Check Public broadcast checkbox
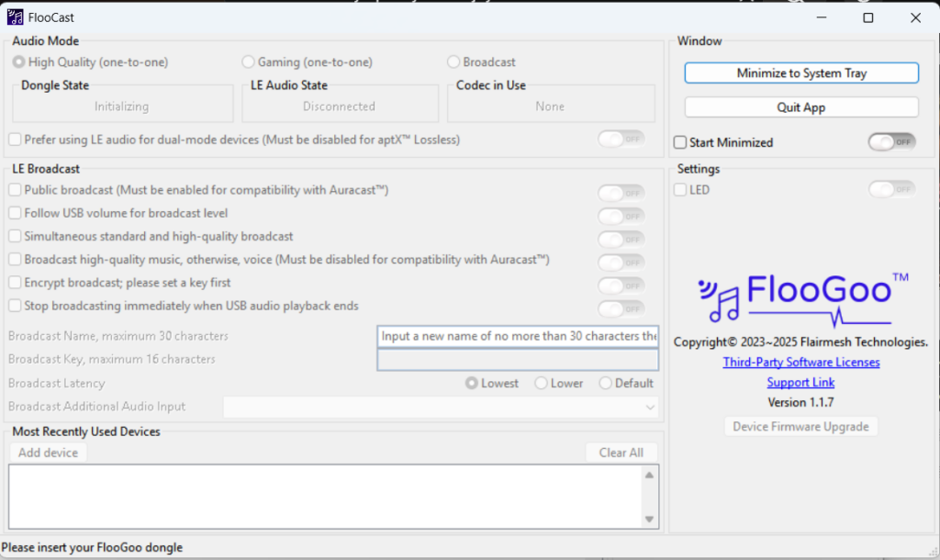The width and height of the screenshot is (940, 560). [15, 190]
